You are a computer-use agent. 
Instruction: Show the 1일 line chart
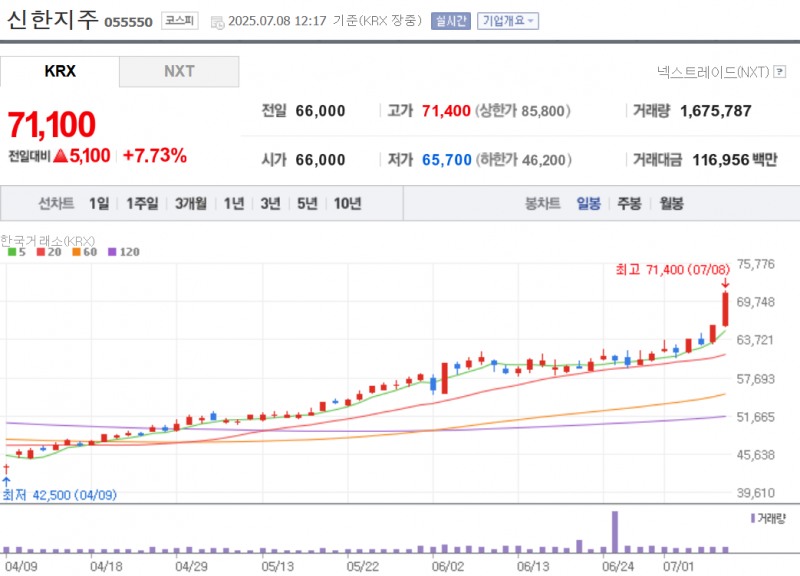pos(99,203)
